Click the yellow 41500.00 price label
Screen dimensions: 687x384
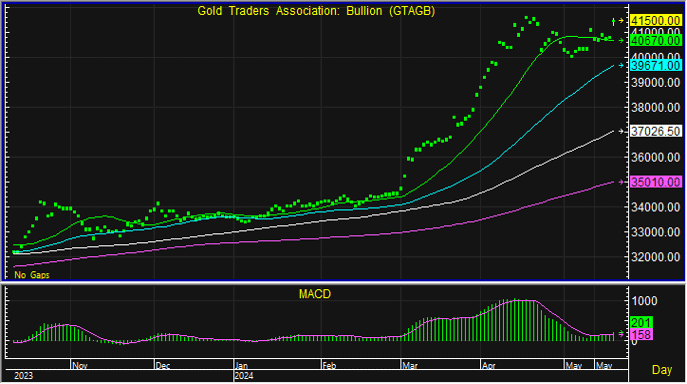(x=655, y=21)
